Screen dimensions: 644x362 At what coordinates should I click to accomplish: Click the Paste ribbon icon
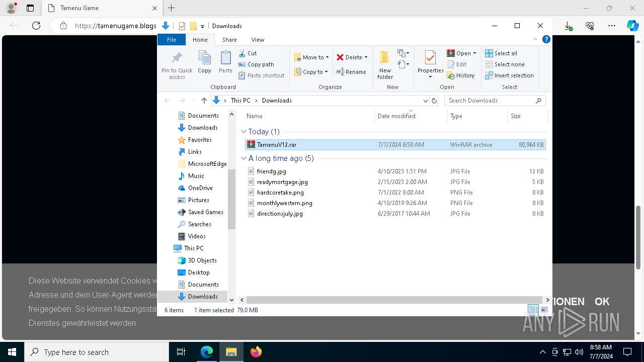click(x=225, y=62)
